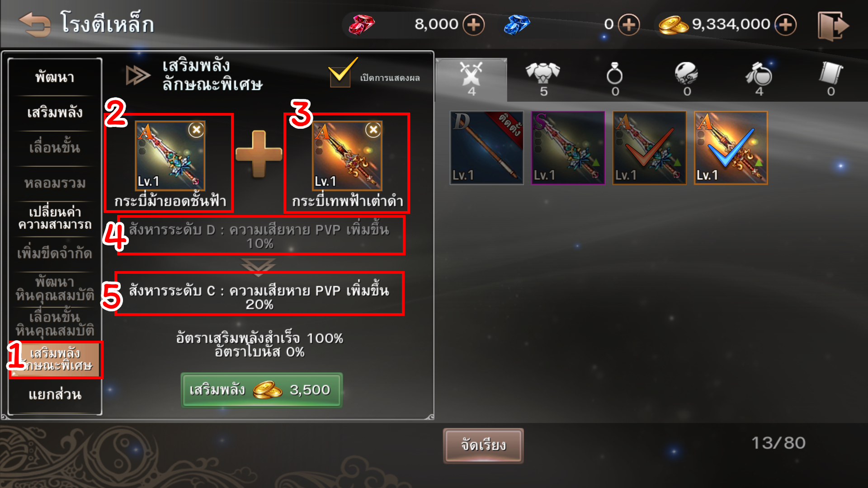
Task: Switch to the potion items tab
Action: pos(759,79)
